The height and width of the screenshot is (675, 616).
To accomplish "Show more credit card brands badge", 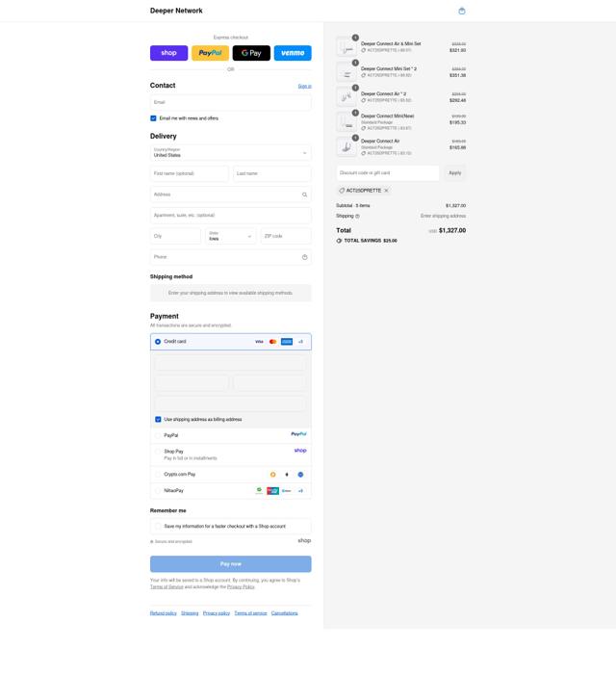I will point(300,342).
